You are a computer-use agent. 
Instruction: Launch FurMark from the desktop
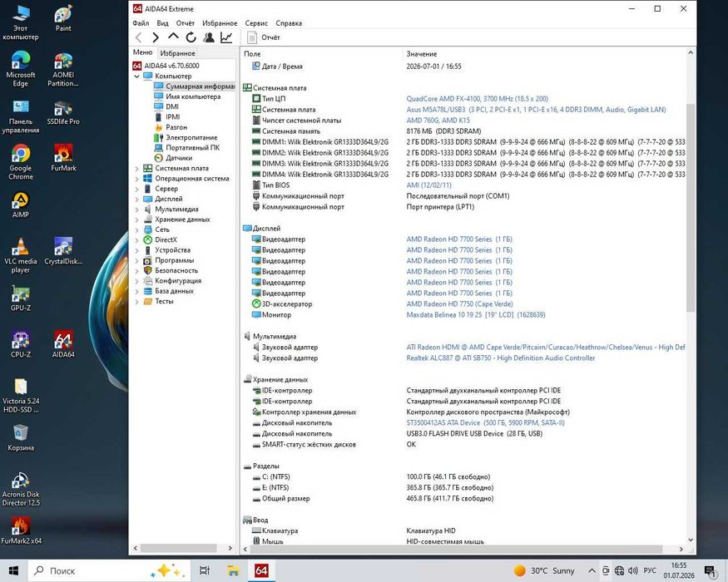point(63,158)
